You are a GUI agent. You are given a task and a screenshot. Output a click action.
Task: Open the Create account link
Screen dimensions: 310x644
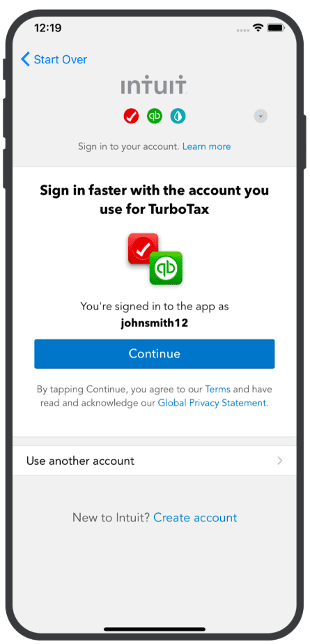(195, 517)
